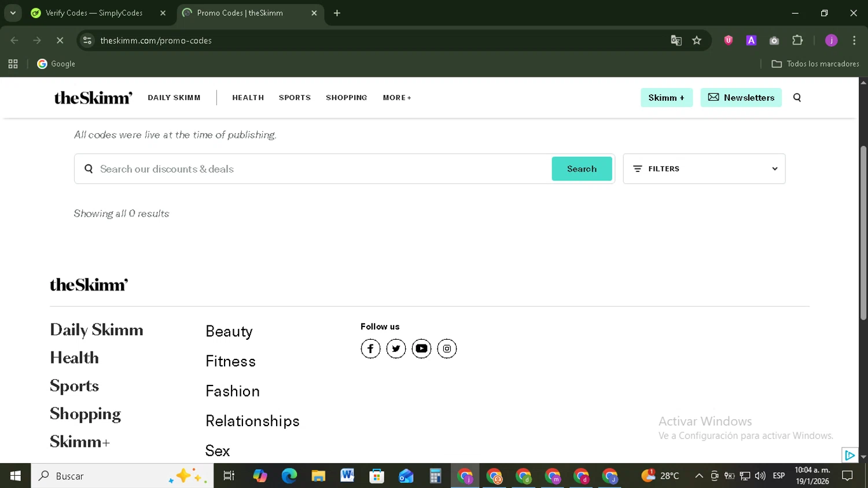
Task: Open theSkimm YouTube channel icon
Action: point(421,348)
